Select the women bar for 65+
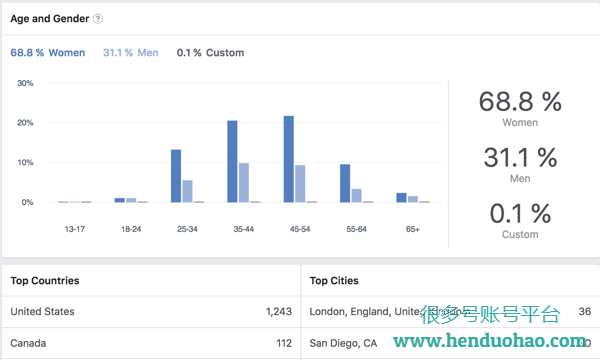 pos(401,198)
